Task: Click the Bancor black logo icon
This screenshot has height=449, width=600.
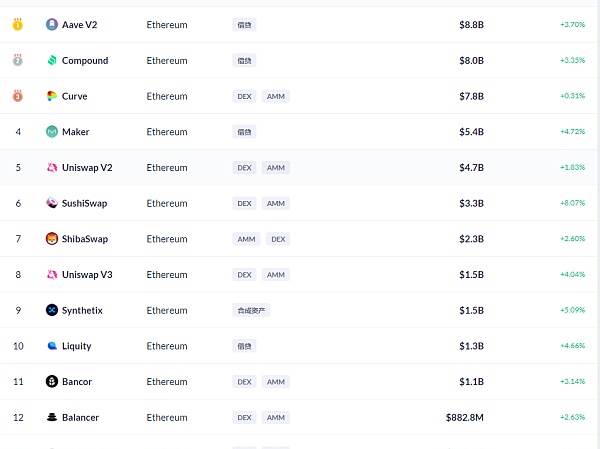Action: click(52, 382)
